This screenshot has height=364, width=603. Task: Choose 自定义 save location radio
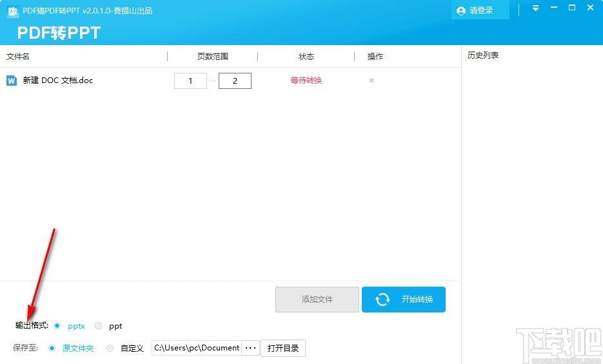[110, 349]
